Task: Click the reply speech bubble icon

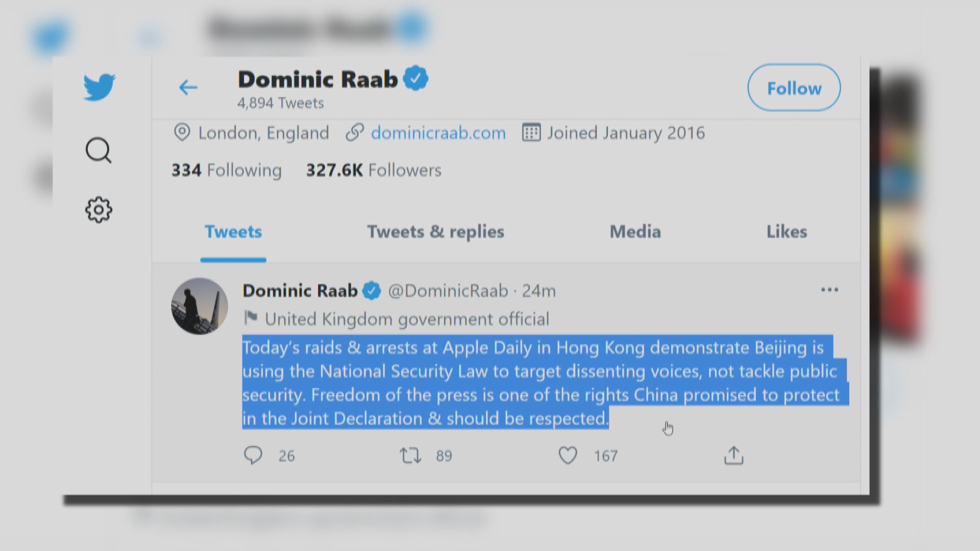Action: 253,455
